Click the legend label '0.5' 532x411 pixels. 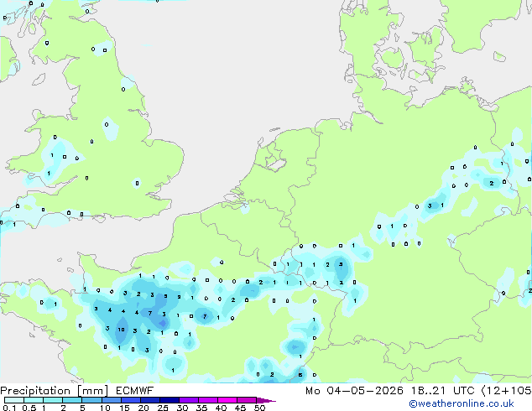coord(29,408)
